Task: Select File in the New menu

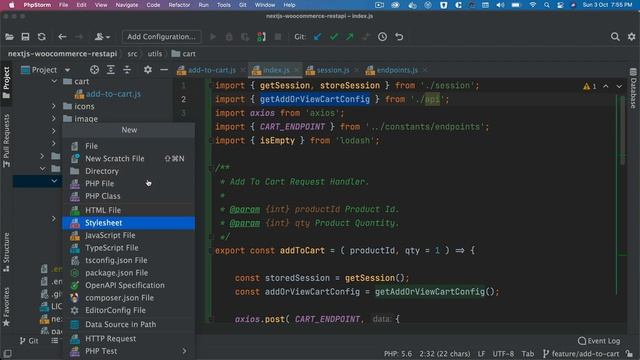Action: [x=129, y=146]
